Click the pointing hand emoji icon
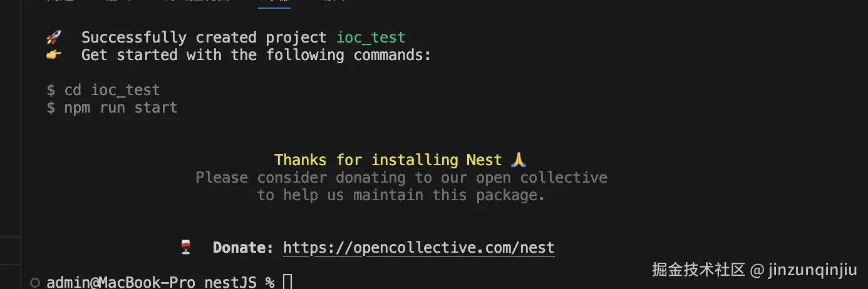868x289 pixels. point(53,55)
